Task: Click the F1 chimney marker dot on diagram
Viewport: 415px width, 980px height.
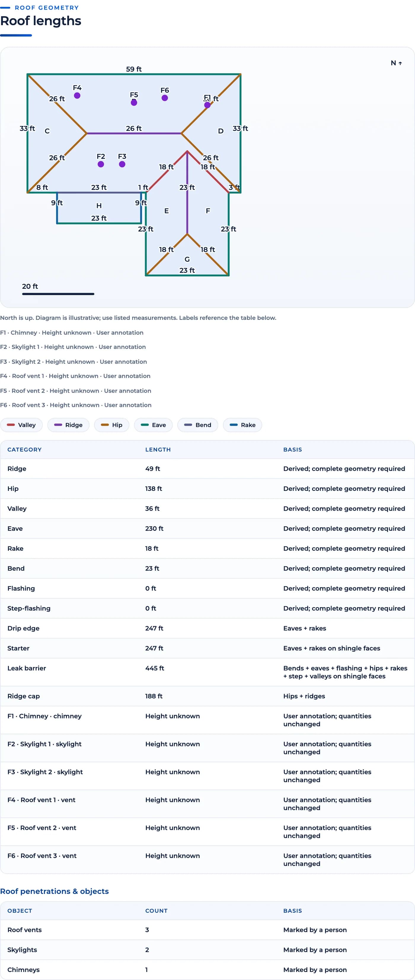Action: (207, 105)
